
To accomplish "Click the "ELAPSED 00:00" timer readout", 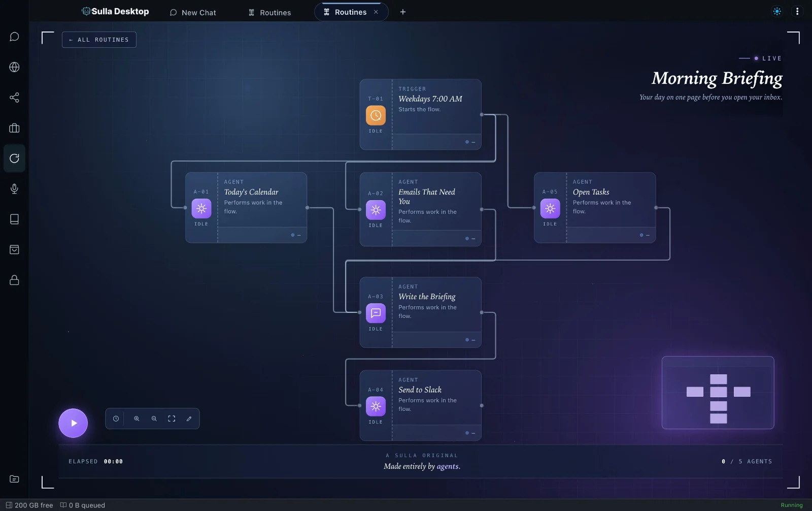I will pyautogui.click(x=96, y=461).
